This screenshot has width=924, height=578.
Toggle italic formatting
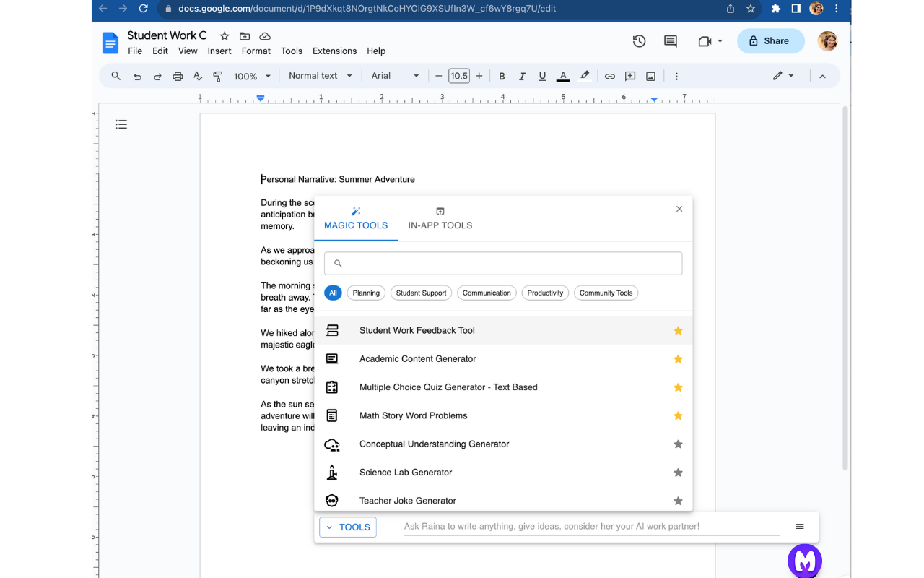(x=522, y=76)
